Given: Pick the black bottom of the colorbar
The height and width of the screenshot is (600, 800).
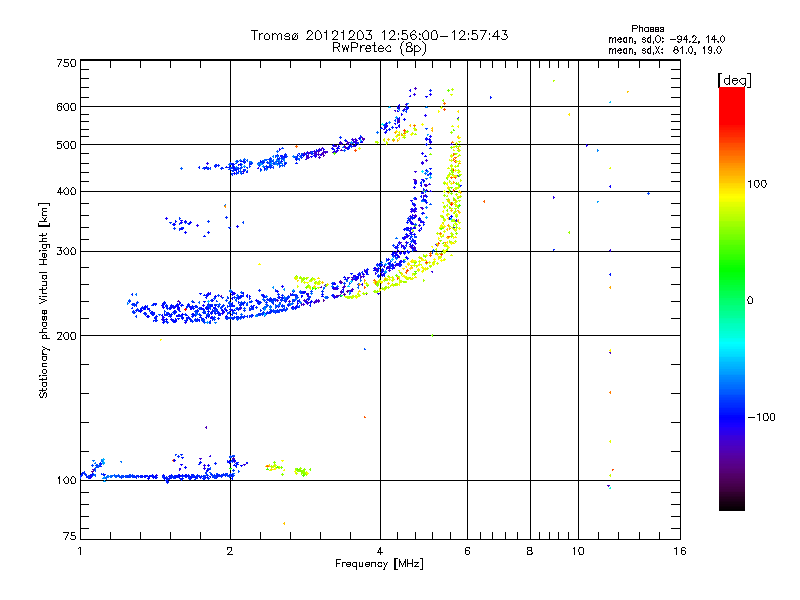Looking at the screenshot, I should click(731, 505).
